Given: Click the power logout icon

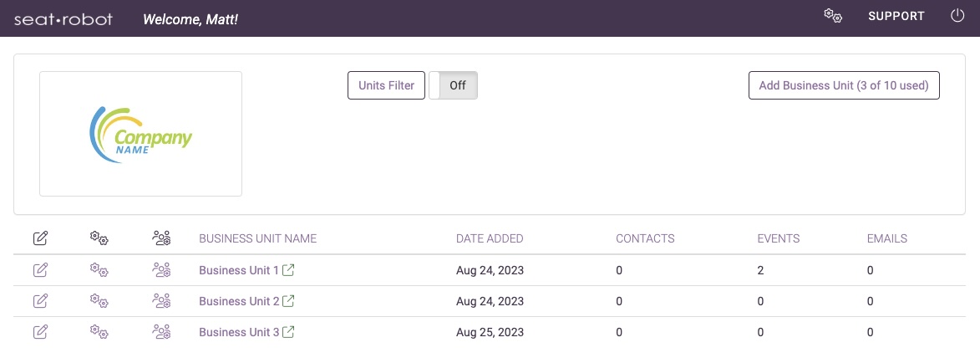Looking at the screenshot, I should [x=957, y=16].
